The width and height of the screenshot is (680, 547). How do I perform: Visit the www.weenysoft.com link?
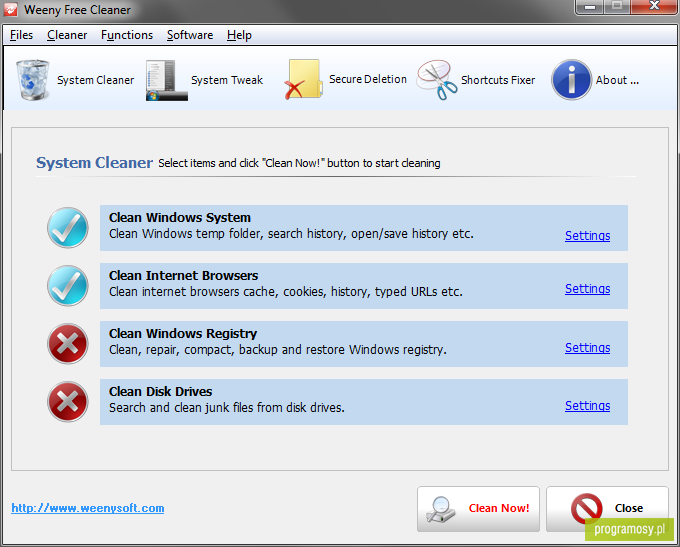[x=88, y=508]
